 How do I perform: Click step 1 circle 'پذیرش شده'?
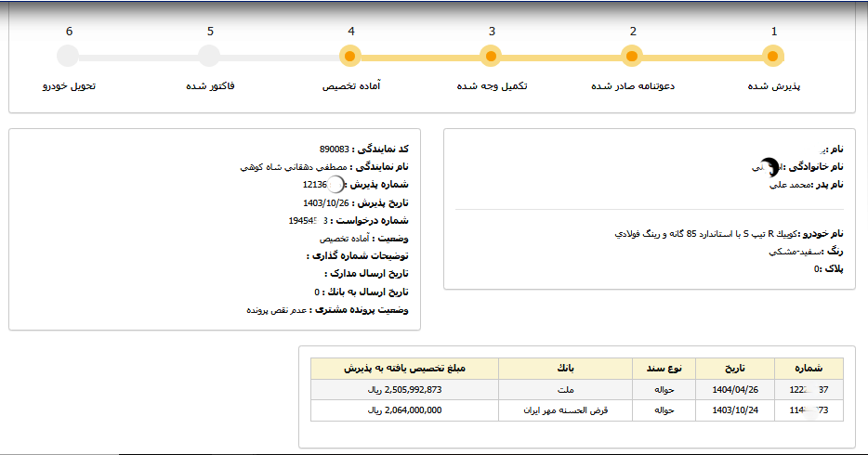773,57
